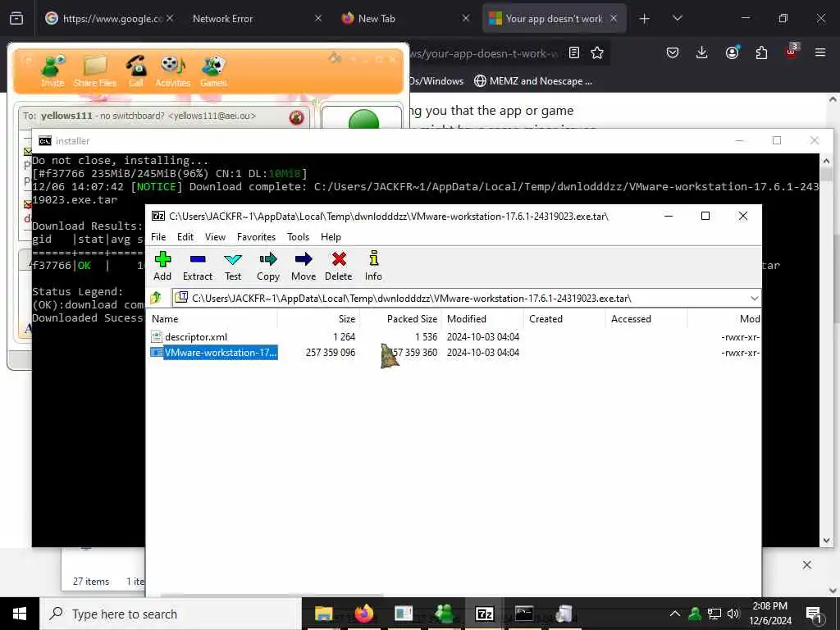Switch to the Network Error tab
Image resolution: width=840 pixels, height=630 pixels.
coord(256,19)
